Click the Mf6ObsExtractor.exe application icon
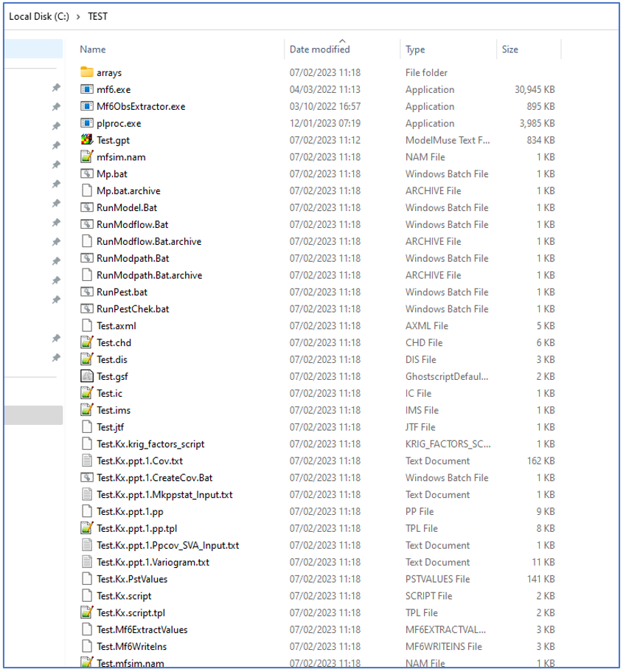 coord(86,106)
